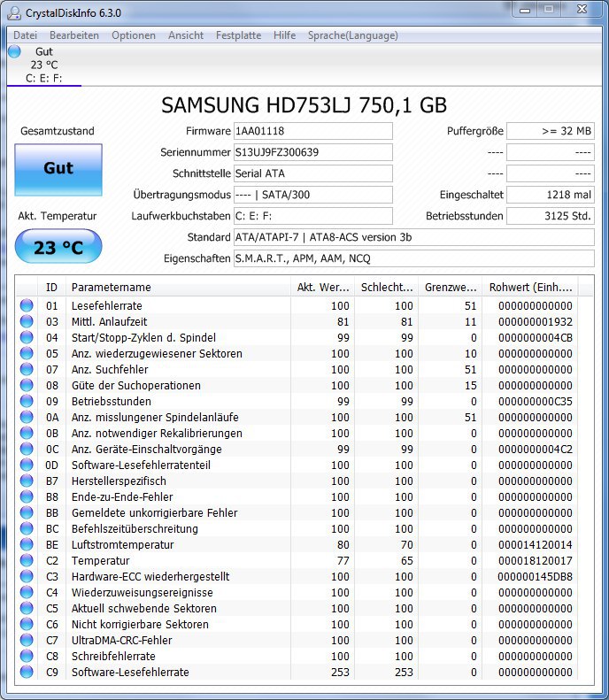This screenshot has width=609, height=700.
Task: Click the Gut health status button
Action: coord(58,170)
